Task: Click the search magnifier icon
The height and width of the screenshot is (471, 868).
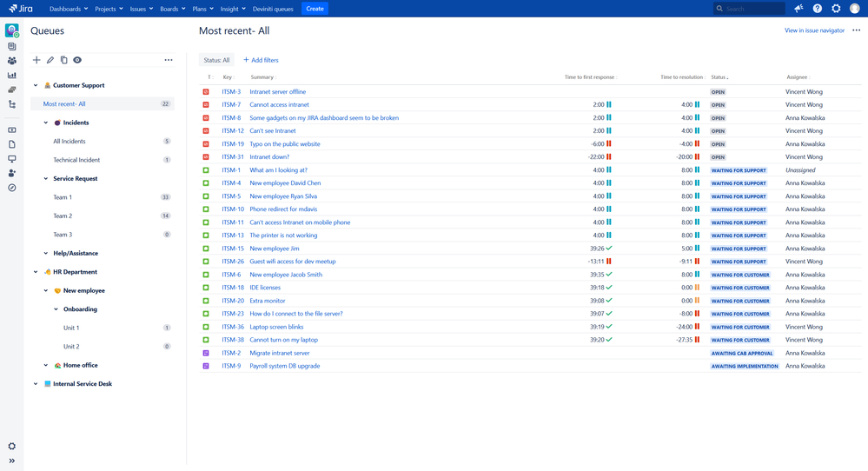Action: [x=719, y=9]
